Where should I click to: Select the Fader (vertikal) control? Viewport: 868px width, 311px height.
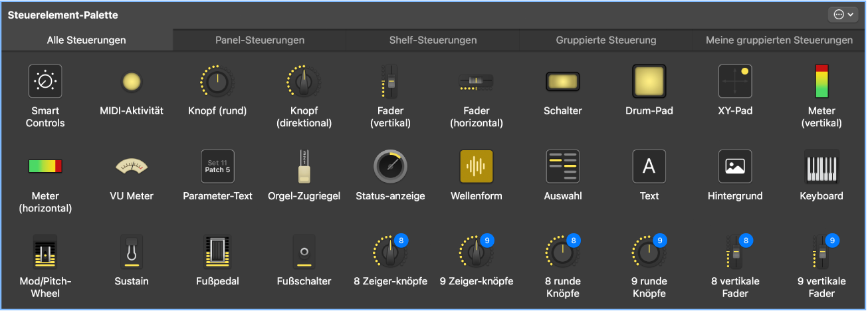click(390, 82)
